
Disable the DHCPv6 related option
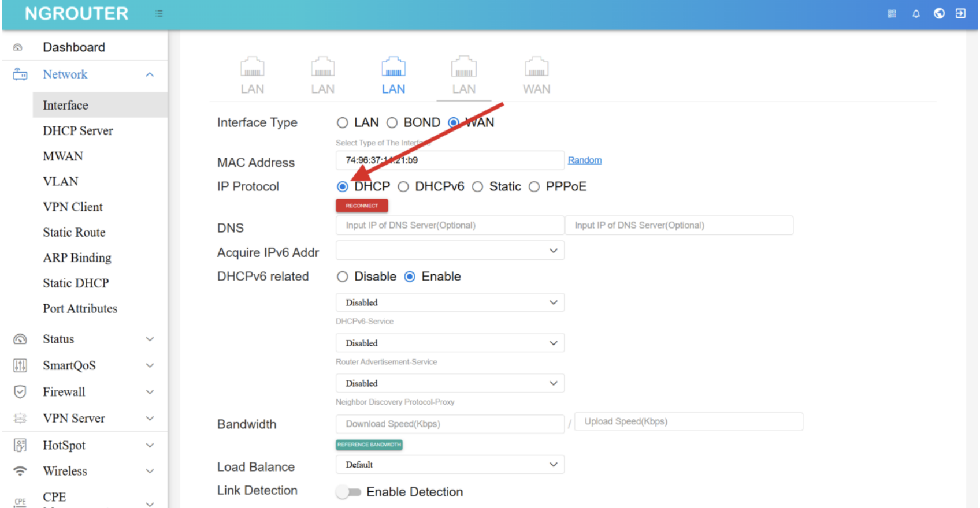point(343,277)
